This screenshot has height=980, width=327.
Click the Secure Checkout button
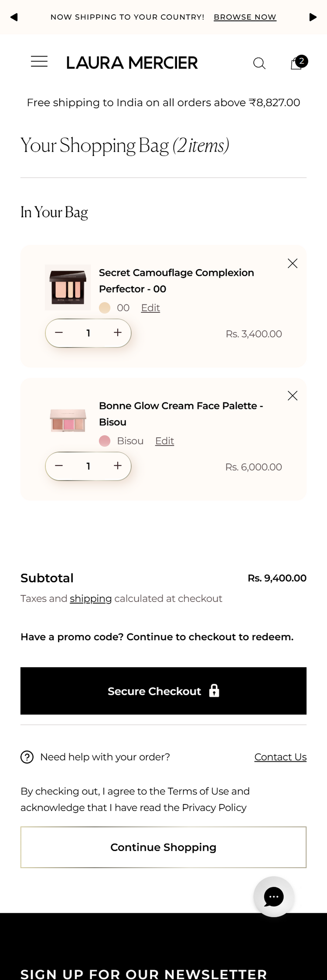[x=163, y=691]
